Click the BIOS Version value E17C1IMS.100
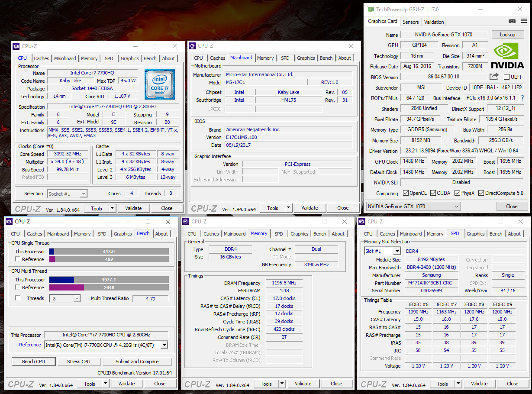Viewport: 532px width, 394px height. coord(288,137)
